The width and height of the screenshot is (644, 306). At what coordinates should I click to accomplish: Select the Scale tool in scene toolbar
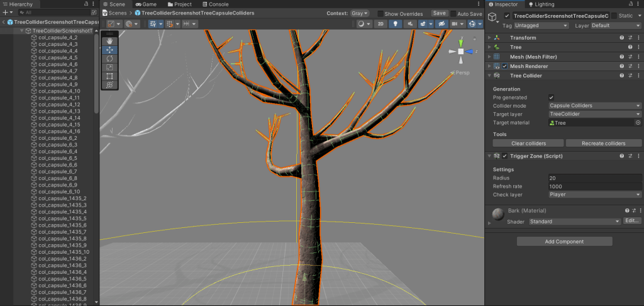point(110,67)
